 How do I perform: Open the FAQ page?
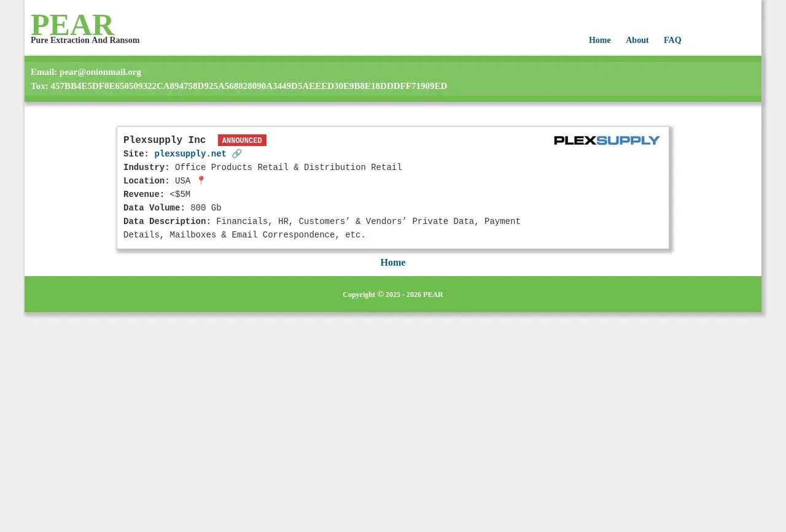tap(672, 40)
